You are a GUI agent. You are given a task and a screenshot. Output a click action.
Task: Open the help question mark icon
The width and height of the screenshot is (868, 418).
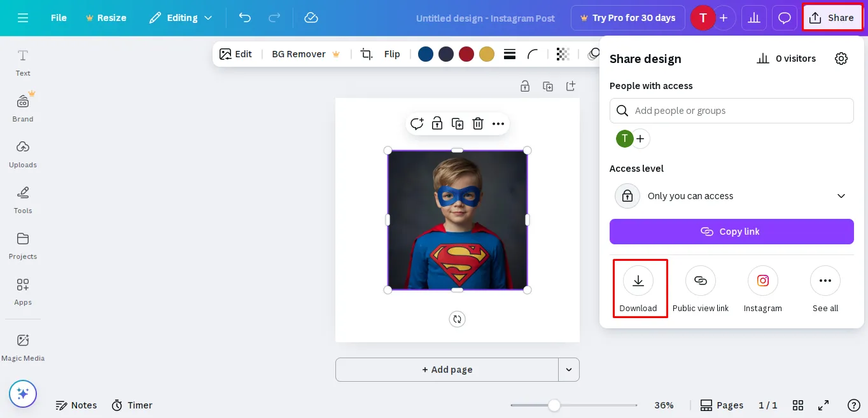point(855,405)
